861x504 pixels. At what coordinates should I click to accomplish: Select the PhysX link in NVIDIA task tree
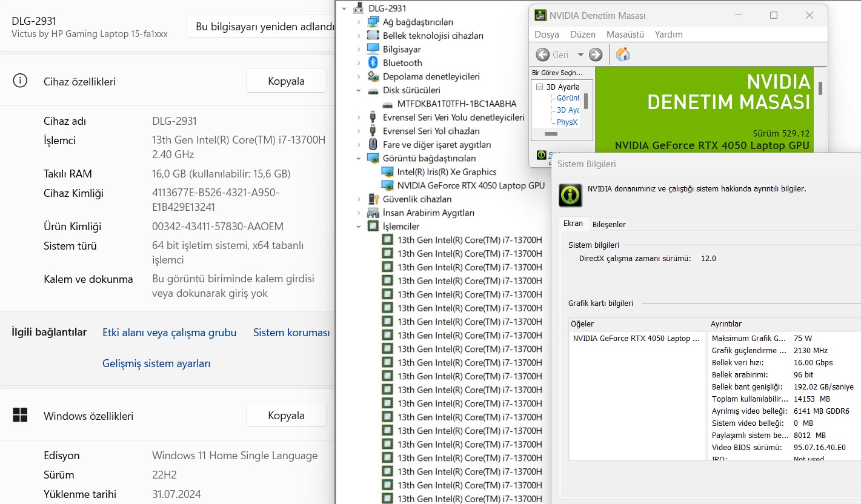[x=567, y=122]
